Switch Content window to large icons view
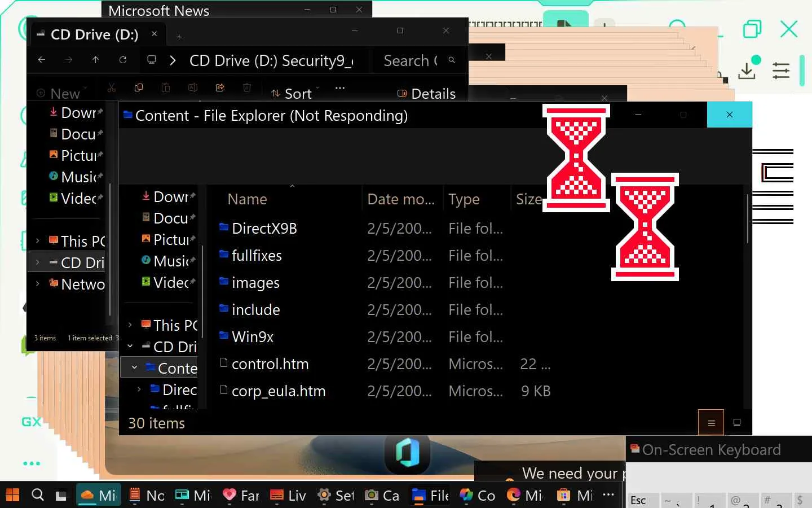812x508 pixels. pos(736,422)
